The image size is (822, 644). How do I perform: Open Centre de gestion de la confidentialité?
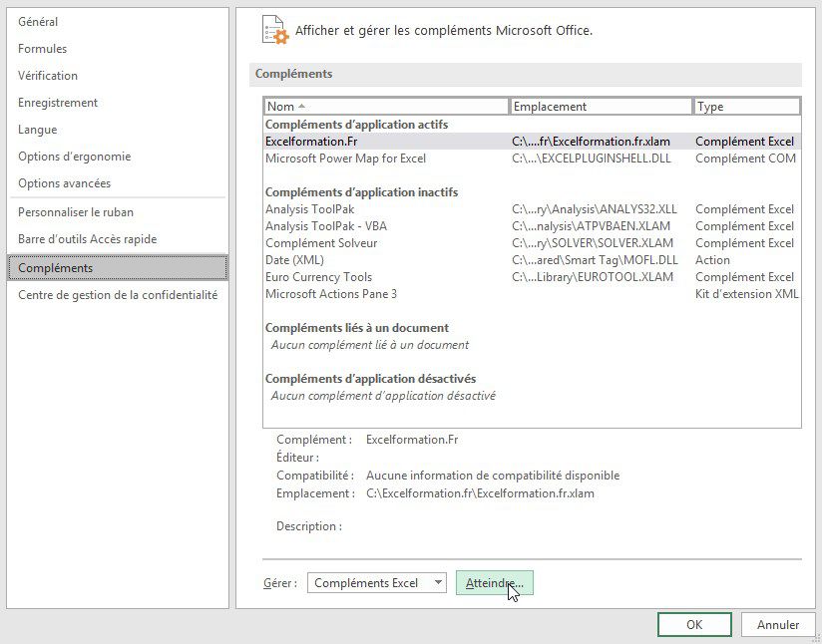(x=118, y=295)
